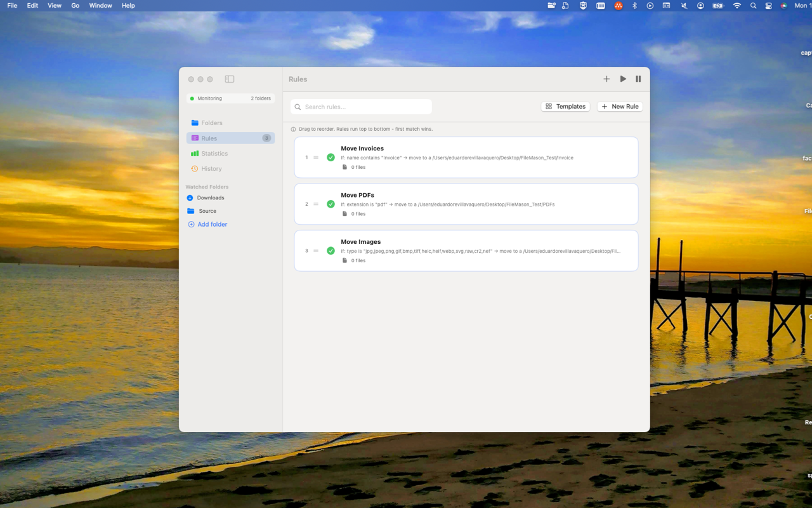The height and width of the screenshot is (508, 812).
Task: Click the info icon beside drag hint
Action: (293, 129)
